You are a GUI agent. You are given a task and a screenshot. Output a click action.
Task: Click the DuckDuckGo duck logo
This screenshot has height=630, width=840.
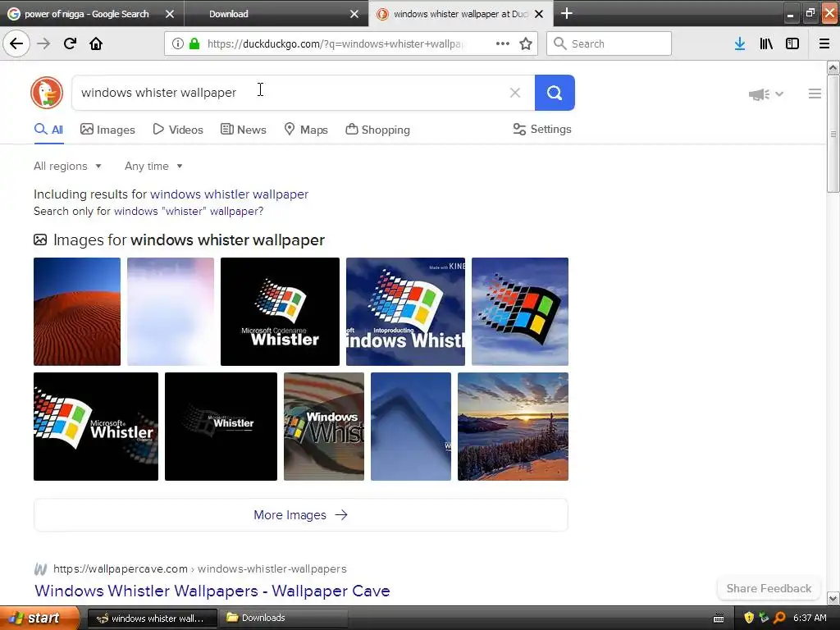[x=47, y=92]
